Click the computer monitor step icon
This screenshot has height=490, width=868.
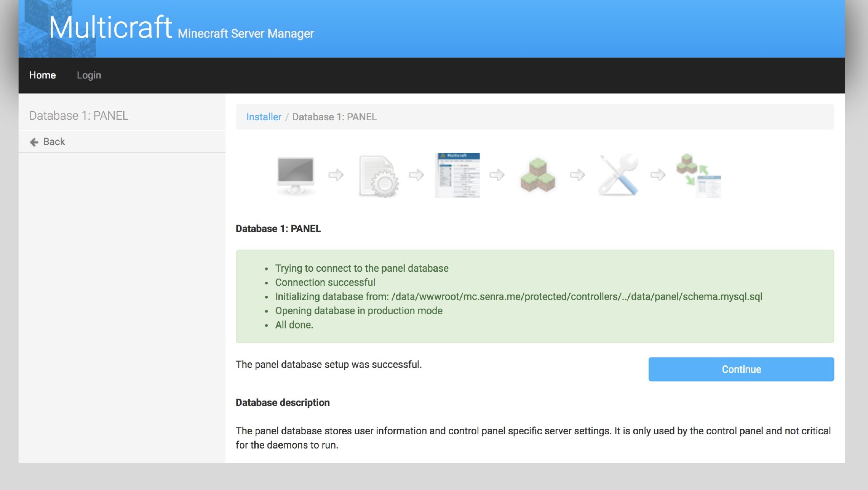click(296, 175)
